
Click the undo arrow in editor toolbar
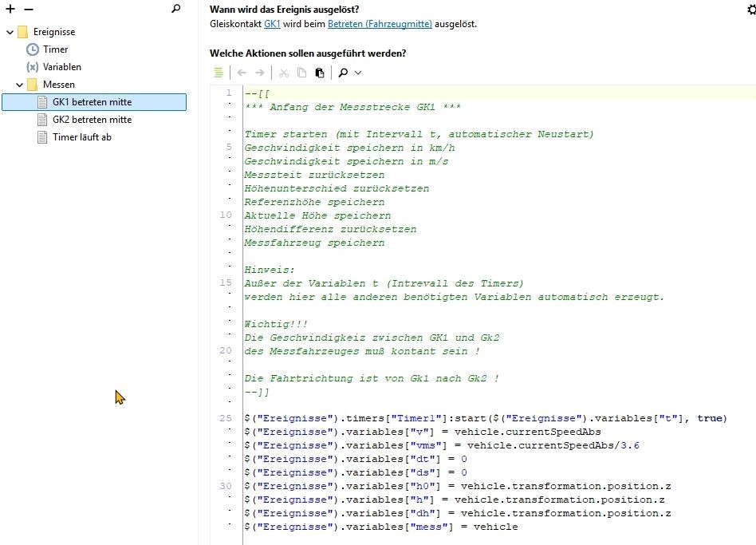click(242, 73)
